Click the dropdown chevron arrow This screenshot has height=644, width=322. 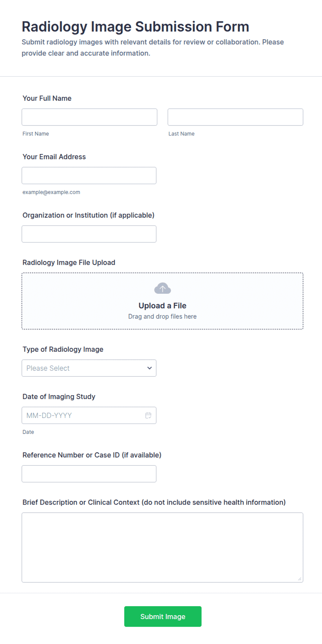(150, 368)
